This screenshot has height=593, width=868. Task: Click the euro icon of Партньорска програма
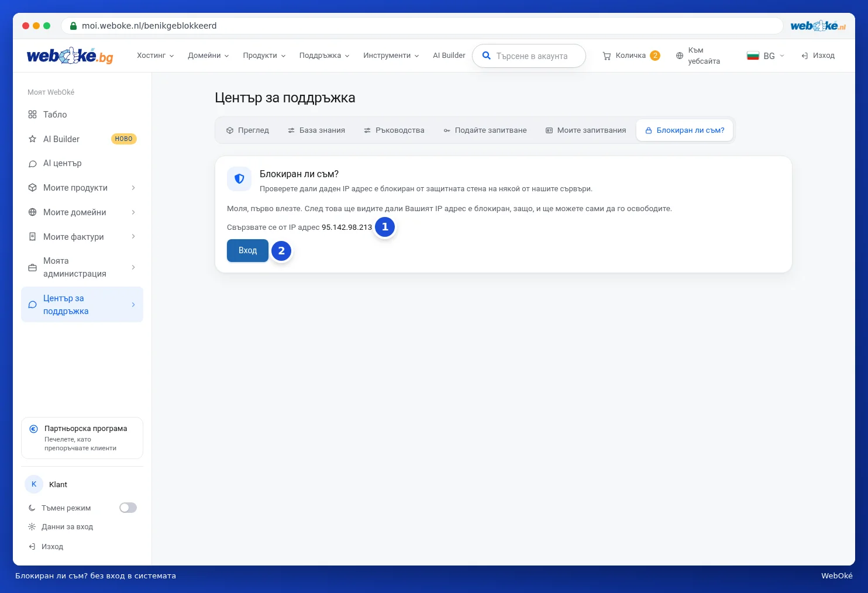coord(34,429)
